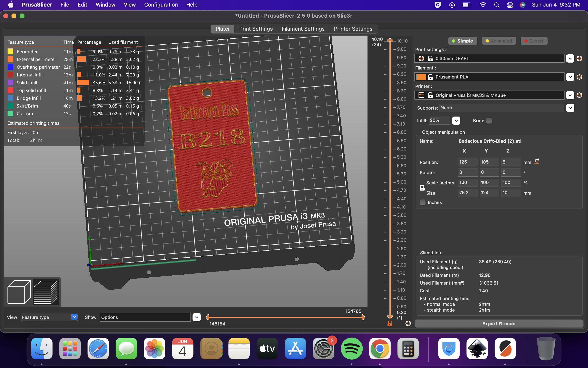Open the File menu
588x368 pixels.
[x=65, y=5]
